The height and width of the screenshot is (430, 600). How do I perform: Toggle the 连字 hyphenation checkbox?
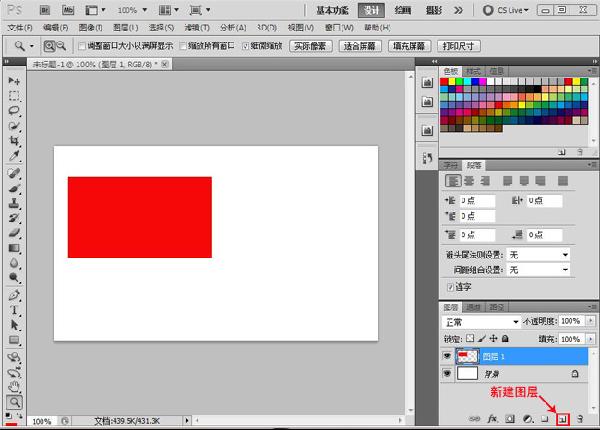point(450,287)
